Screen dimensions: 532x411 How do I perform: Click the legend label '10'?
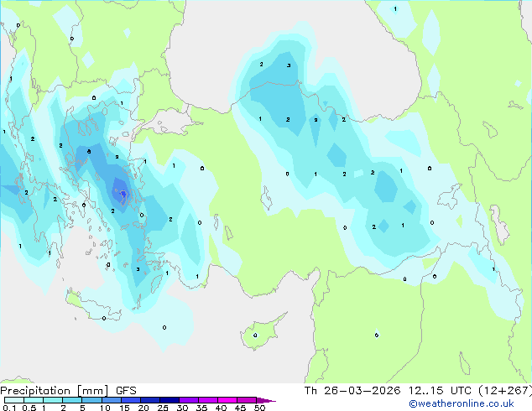tap(105, 408)
